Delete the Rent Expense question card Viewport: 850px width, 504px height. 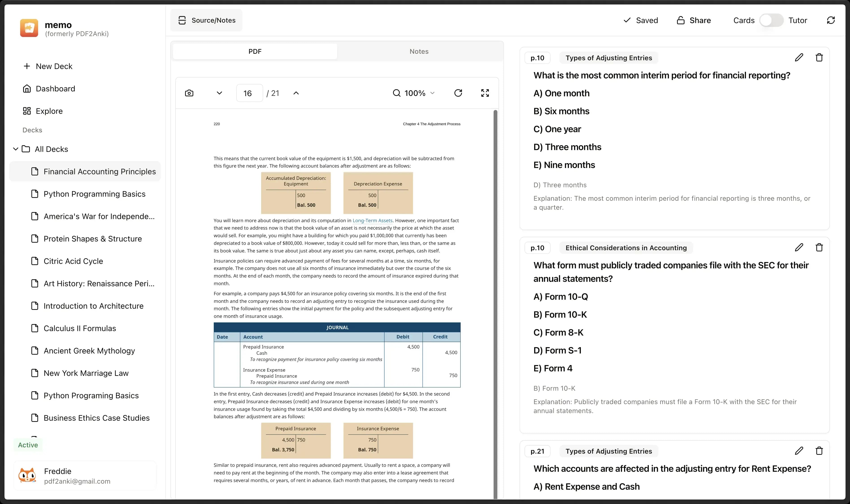coord(819,451)
